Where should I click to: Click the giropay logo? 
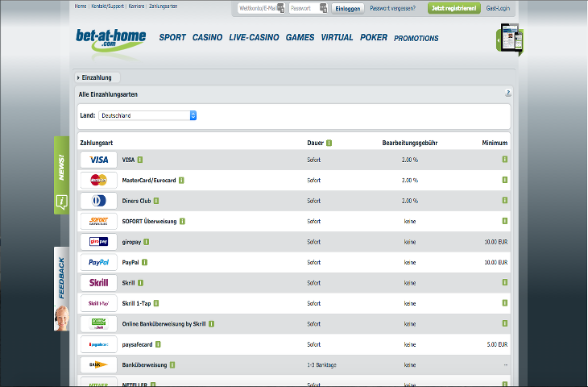[x=98, y=242]
